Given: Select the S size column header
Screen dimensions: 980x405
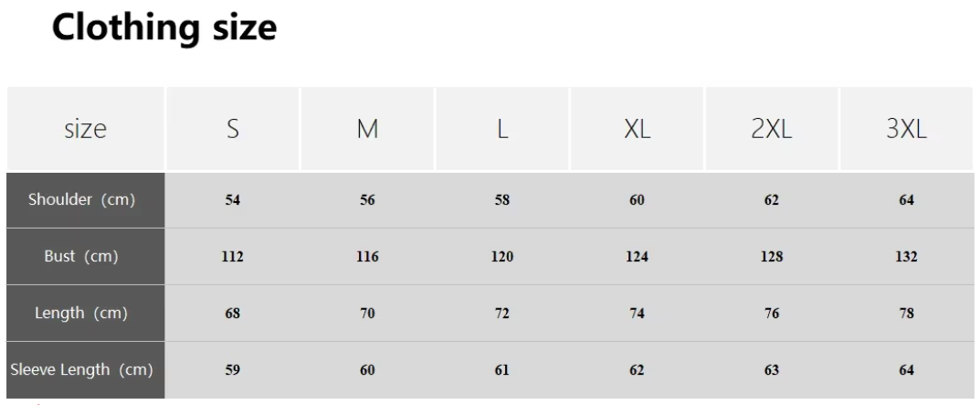Looking at the screenshot, I should 233,128.
